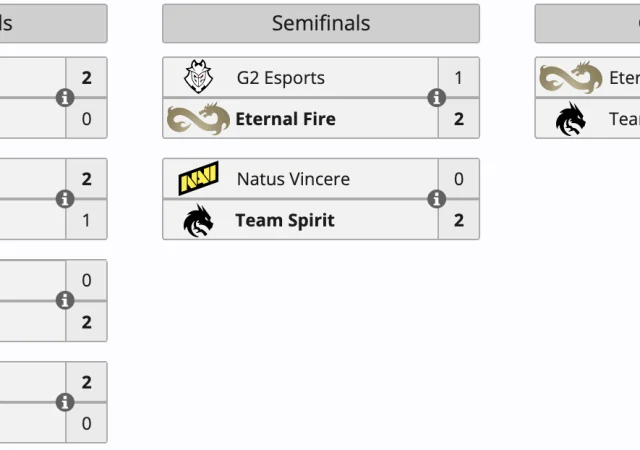Select the Team Spirit name in Semifinals
The image size is (640, 450).
pos(285,220)
